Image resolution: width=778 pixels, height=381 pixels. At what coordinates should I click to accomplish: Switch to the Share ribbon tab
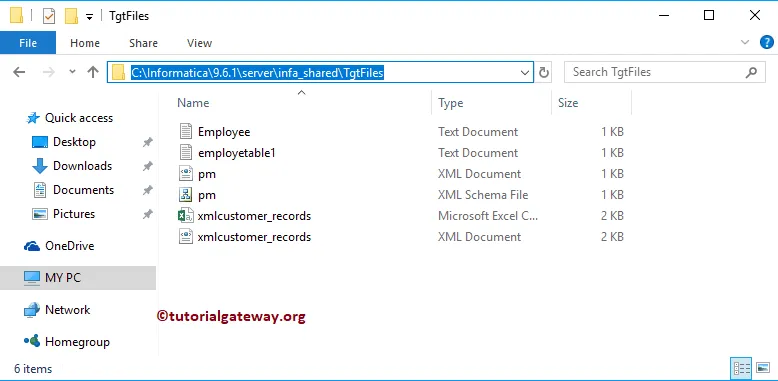pos(143,43)
